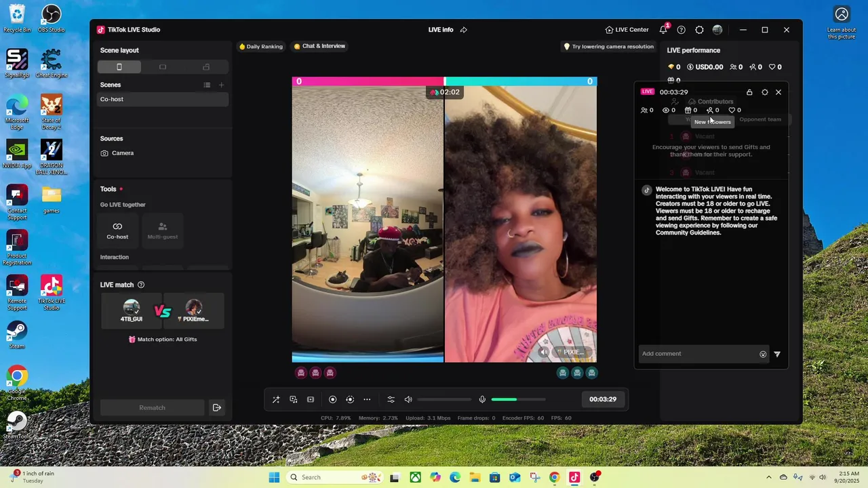Unmute the PIXIE guest speaker icon
This screenshot has height=488, width=868.
click(x=543, y=352)
